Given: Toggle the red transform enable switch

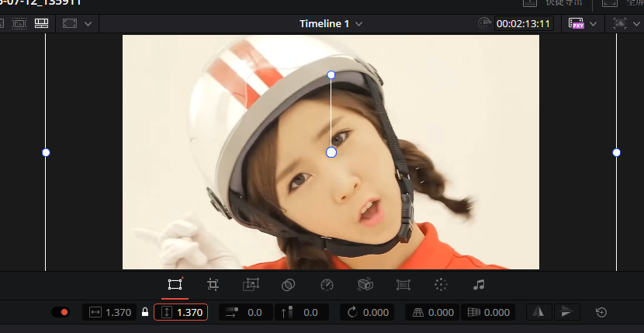Looking at the screenshot, I should tap(60, 312).
